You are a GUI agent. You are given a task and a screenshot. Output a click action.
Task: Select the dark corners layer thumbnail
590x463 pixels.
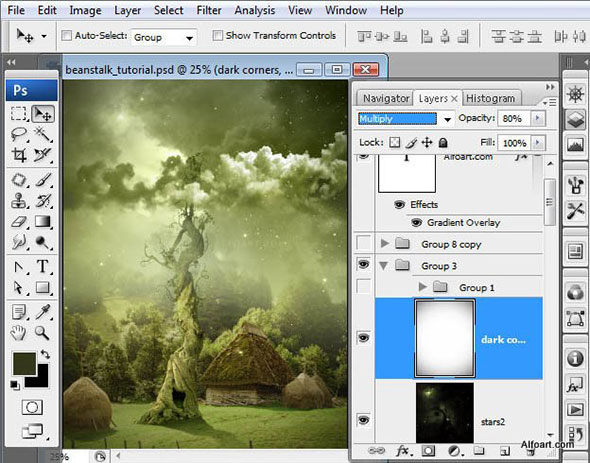click(445, 338)
